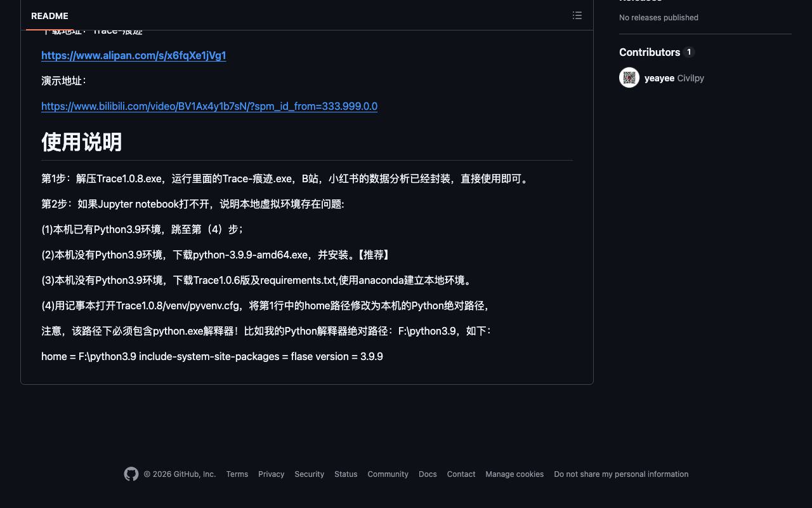Screen dimensions: 812x508
Task: Go to Terms in the footer
Action: tap(237, 474)
